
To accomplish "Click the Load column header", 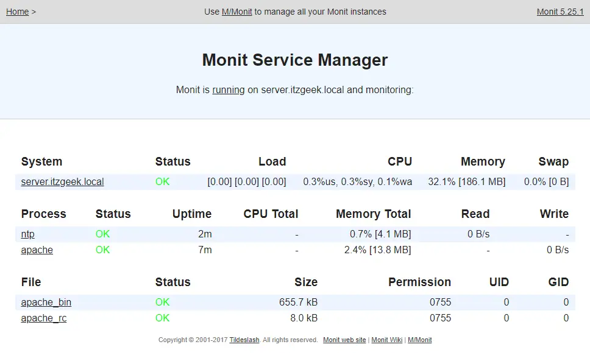I will [272, 161].
